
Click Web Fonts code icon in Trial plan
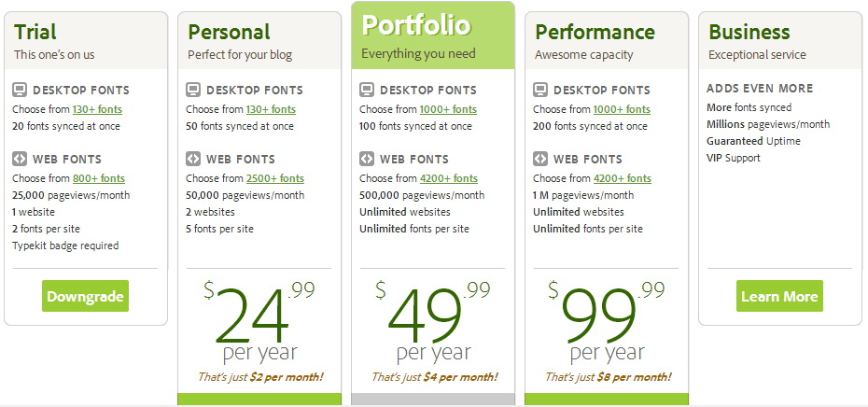pos(20,159)
